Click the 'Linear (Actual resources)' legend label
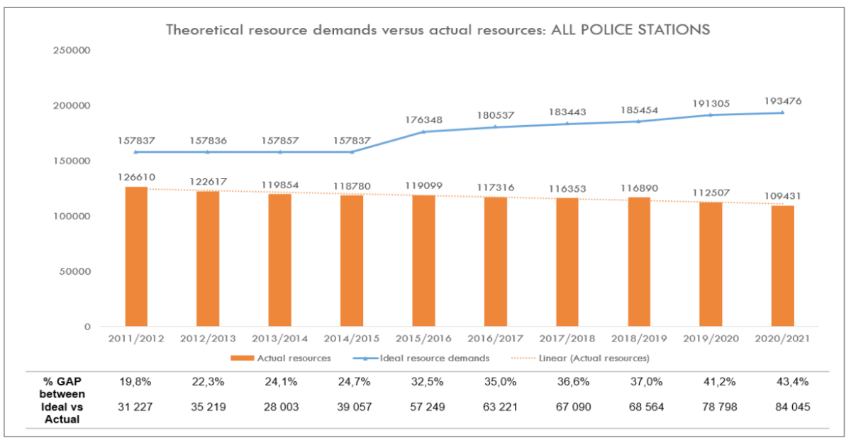 [x=594, y=358]
